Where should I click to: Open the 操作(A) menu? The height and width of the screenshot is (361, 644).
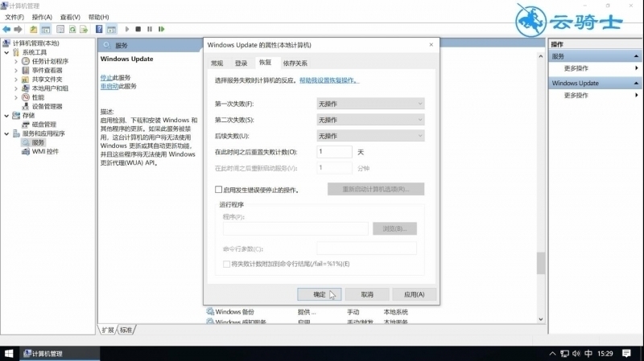pyautogui.click(x=42, y=17)
